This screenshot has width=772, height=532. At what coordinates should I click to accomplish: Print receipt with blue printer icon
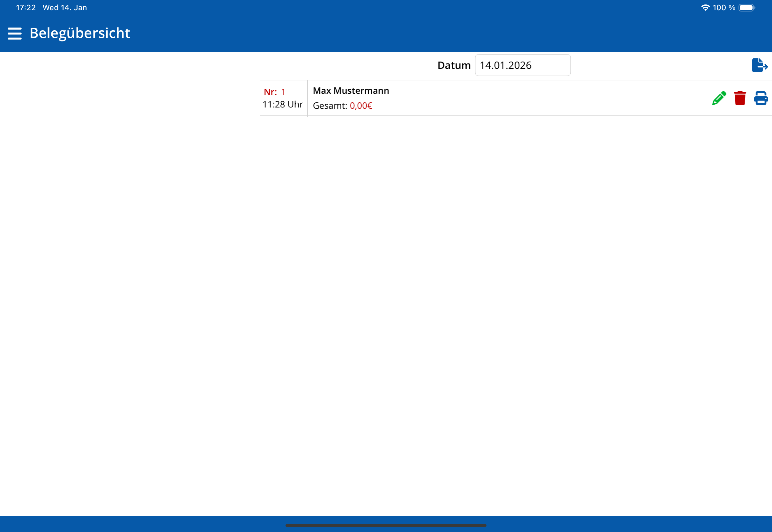[x=761, y=98]
